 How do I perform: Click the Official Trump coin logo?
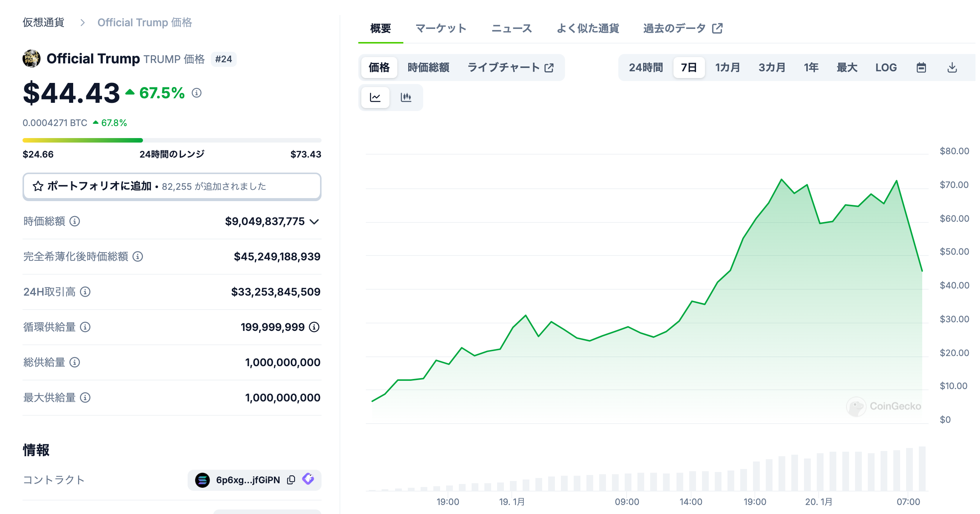(31, 59)
